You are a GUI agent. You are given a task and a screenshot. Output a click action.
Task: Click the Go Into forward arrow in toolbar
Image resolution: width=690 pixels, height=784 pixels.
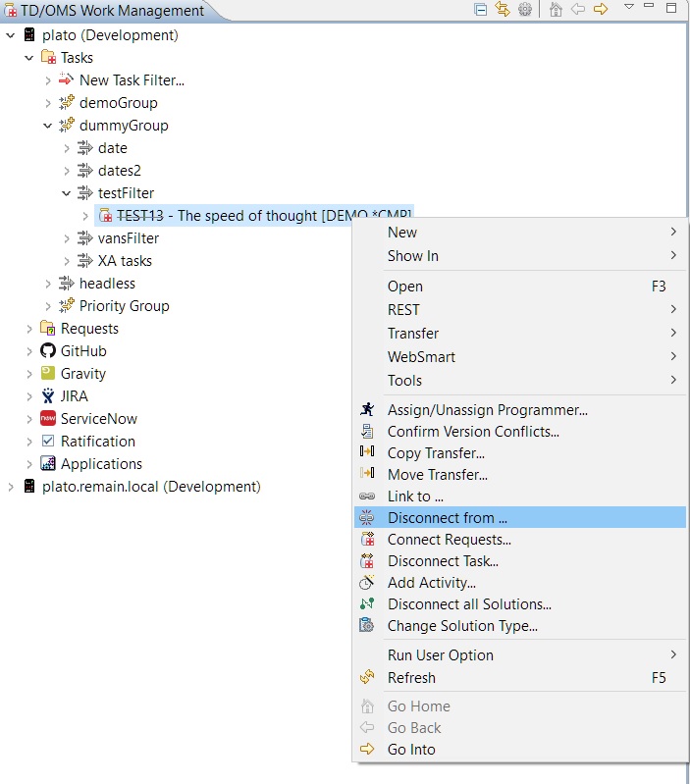pos(601,10)
